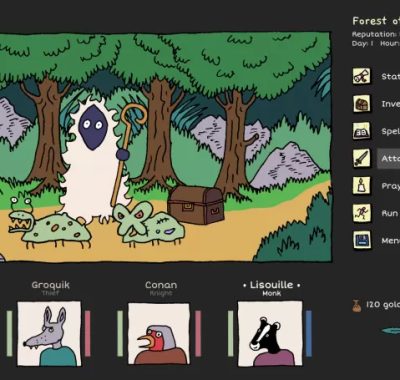Select Lisouille the badger portrait

point(270,334)
